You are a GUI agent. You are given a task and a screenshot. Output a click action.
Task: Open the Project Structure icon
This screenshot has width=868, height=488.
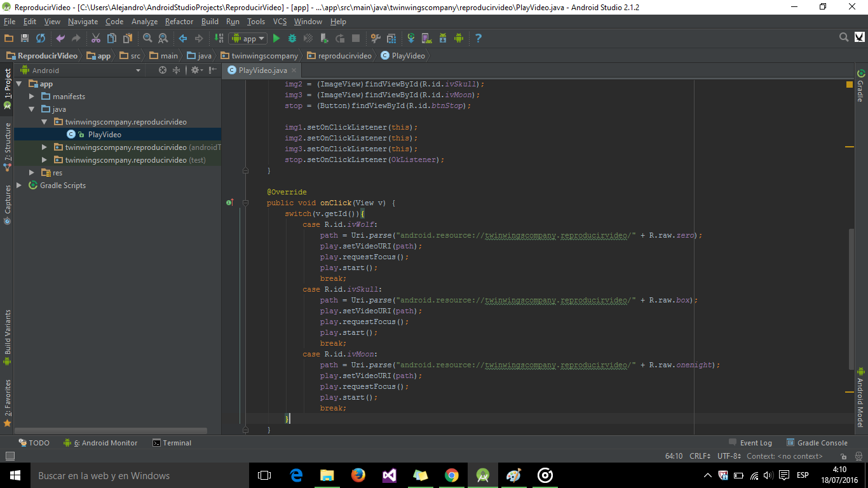[391, 38]
